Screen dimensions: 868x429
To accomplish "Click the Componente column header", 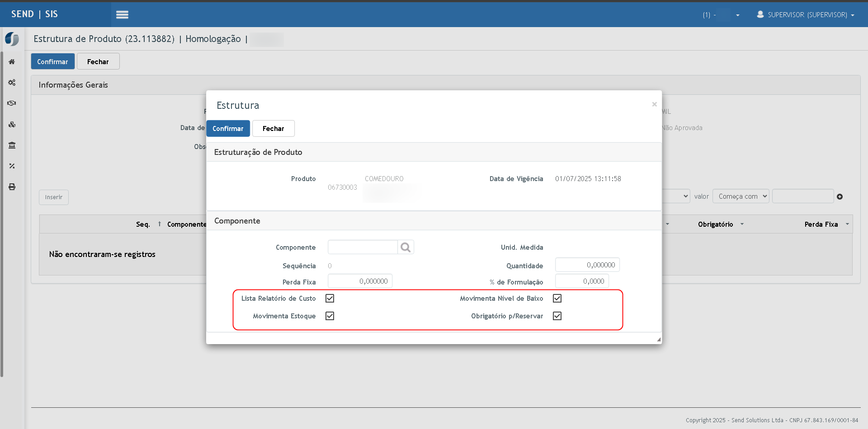I will coord(187,224).
